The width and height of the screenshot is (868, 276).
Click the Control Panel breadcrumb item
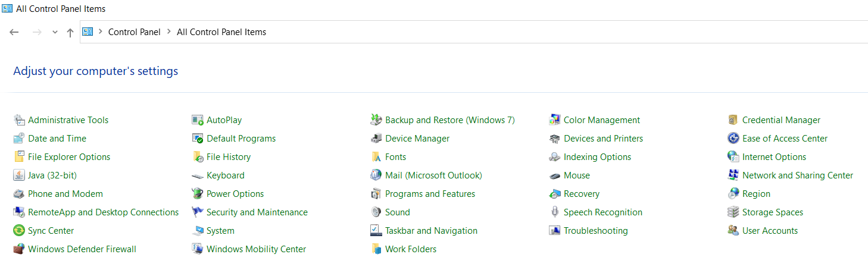(134, 32)
